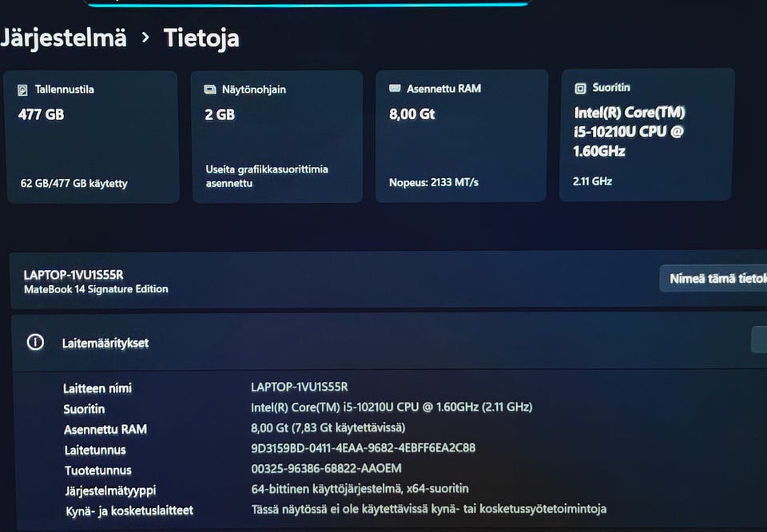Screen dimensions: 767x532
Task: Select the Tuotetunnus label
Action: [x=97, y=470]
